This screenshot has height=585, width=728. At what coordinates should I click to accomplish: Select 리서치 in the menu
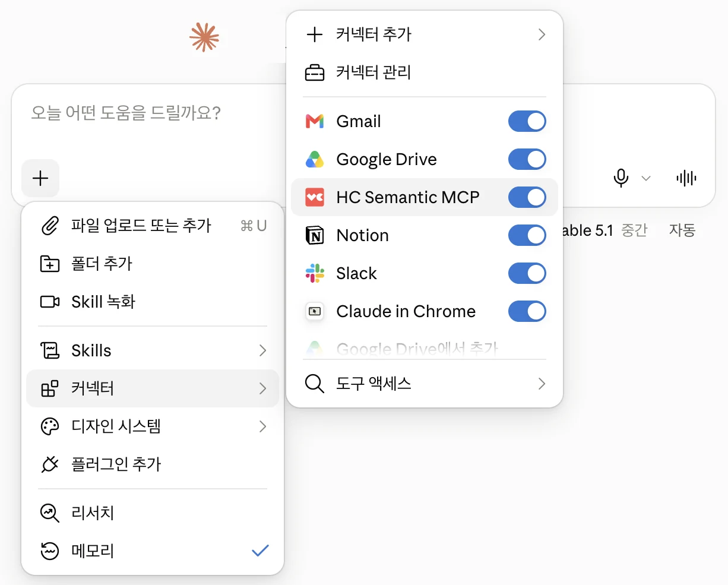tap(153, 513)
